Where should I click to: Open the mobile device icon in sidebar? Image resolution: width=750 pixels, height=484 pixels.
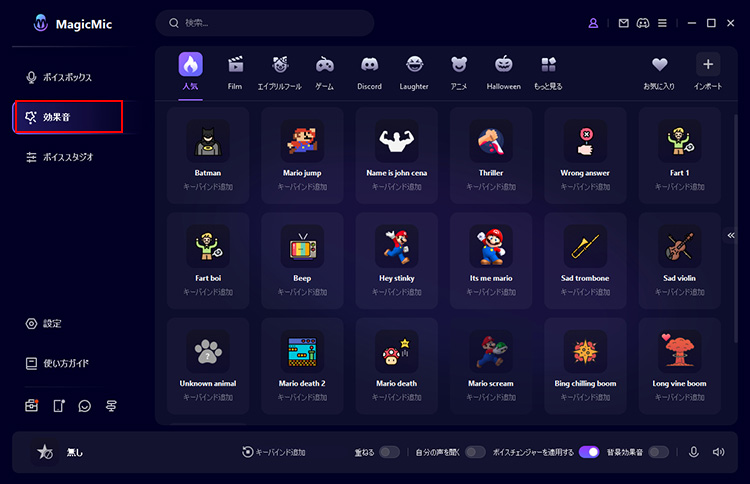(x=59, y=406)
